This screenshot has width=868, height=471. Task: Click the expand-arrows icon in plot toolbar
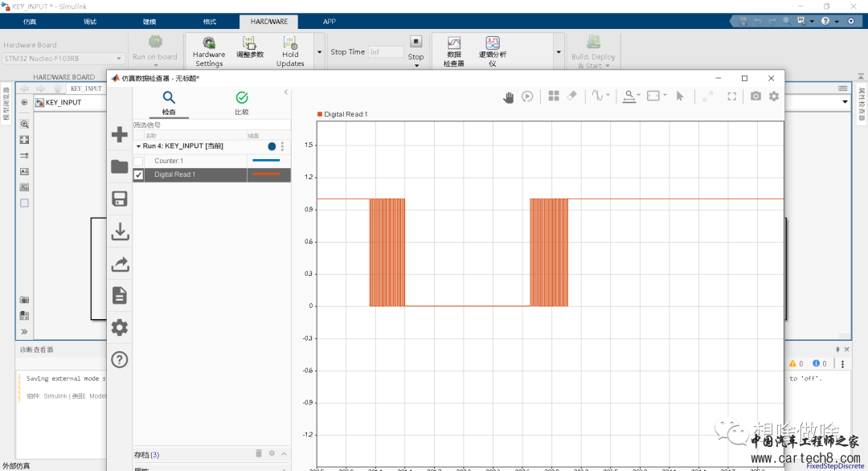click(708, 96)
